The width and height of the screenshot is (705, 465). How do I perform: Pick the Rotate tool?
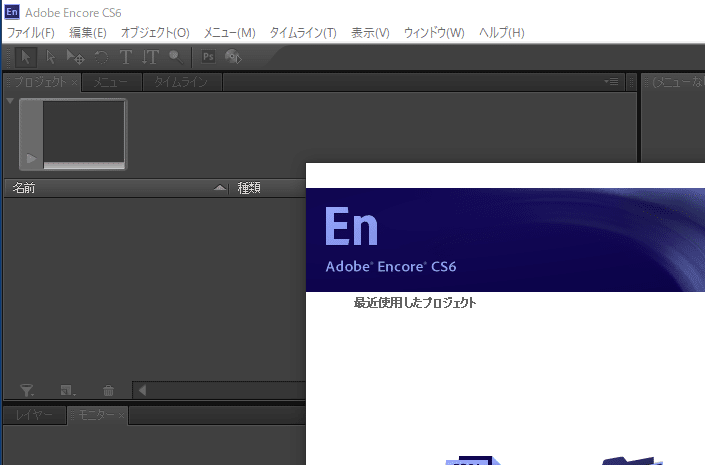(101, 57)
